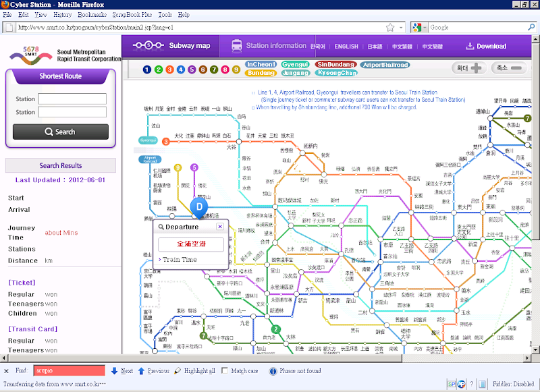
Task: Click the second Station input field
Action: click(x=72, y=112)
